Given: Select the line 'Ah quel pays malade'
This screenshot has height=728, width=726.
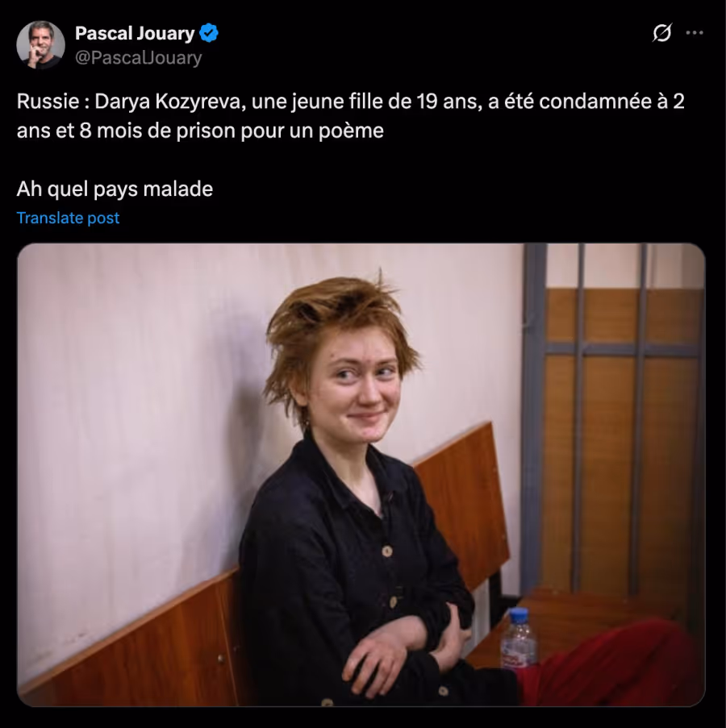Looking at the screenshot, I should 115,189.
